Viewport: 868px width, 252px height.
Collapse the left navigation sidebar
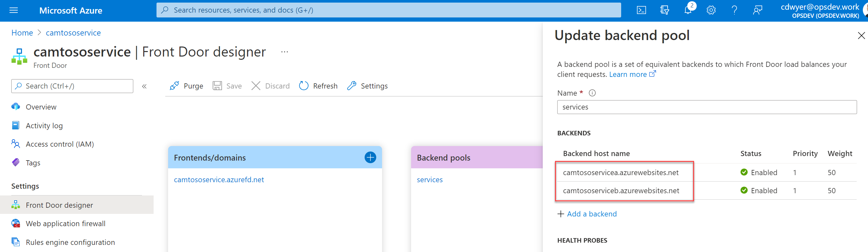point(144,86)
